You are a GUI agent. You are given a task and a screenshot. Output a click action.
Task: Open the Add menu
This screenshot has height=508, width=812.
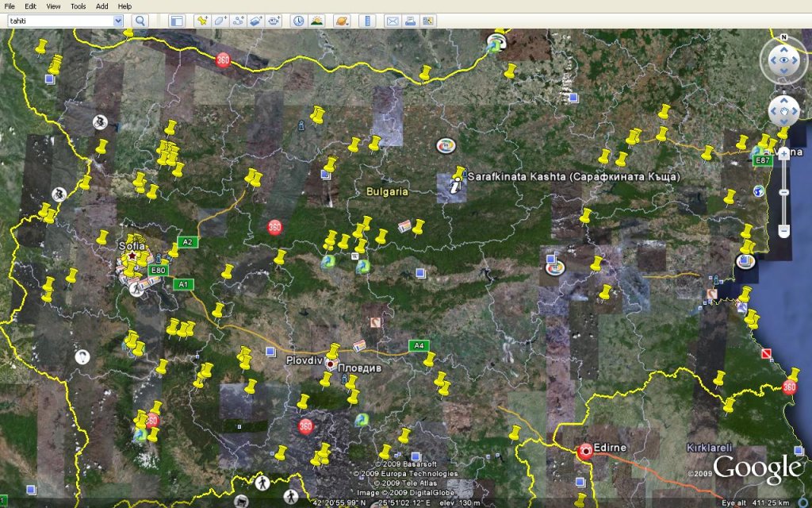(x=102, y=6)
